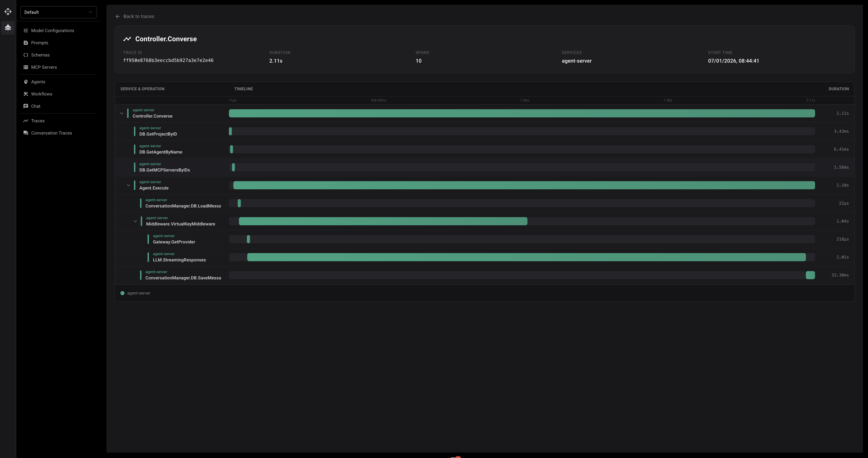The image size is (868, 458).
Task: Select the Model Configurations sidebar icon
Action: coord(26,30)
